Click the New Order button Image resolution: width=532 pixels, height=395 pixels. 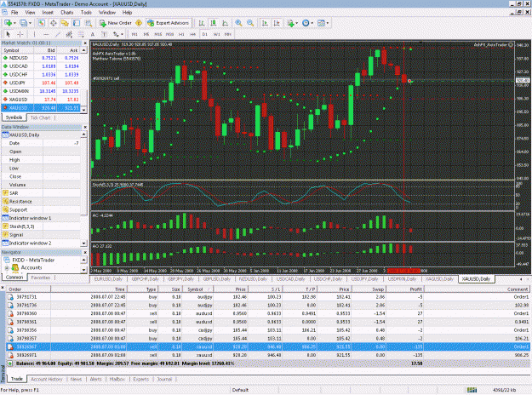[x=116, y=23]
